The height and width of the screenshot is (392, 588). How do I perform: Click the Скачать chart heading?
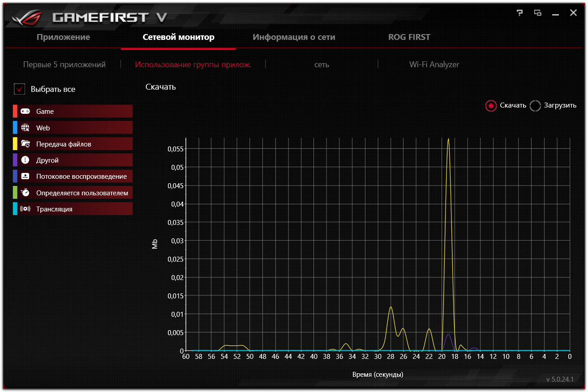click(x=161, y=87)
